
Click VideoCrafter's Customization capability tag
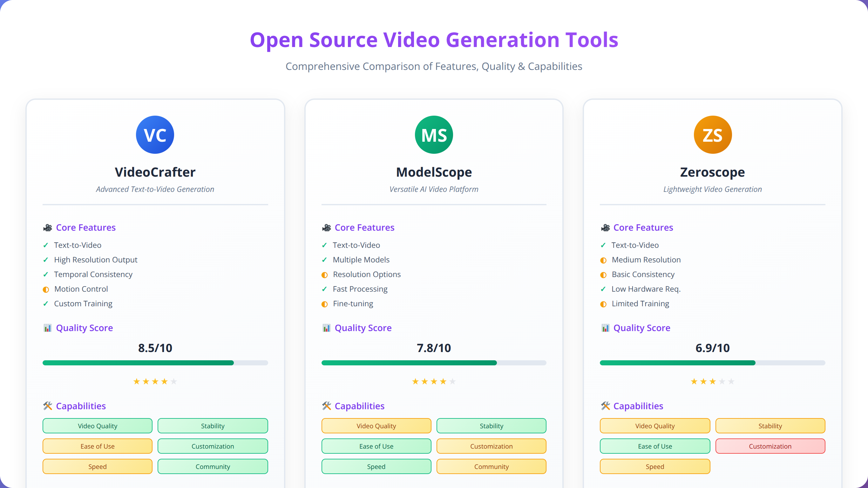[213, 446]
